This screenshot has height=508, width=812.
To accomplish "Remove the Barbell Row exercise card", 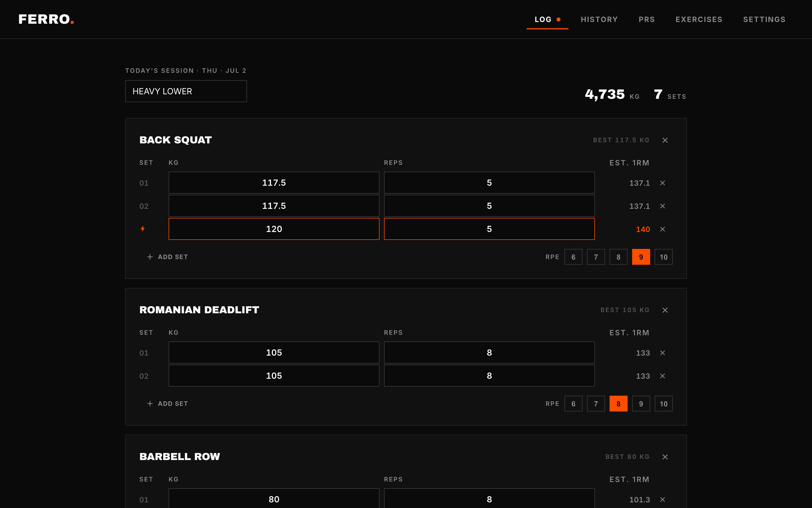I will 665,457.
